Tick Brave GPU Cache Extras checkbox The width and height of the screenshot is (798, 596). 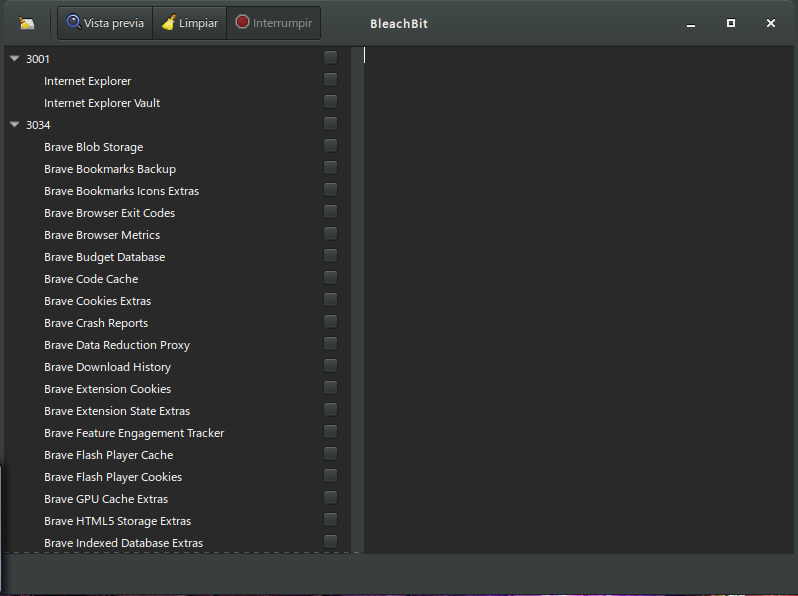pyautogui.click(x=330, y=497)
